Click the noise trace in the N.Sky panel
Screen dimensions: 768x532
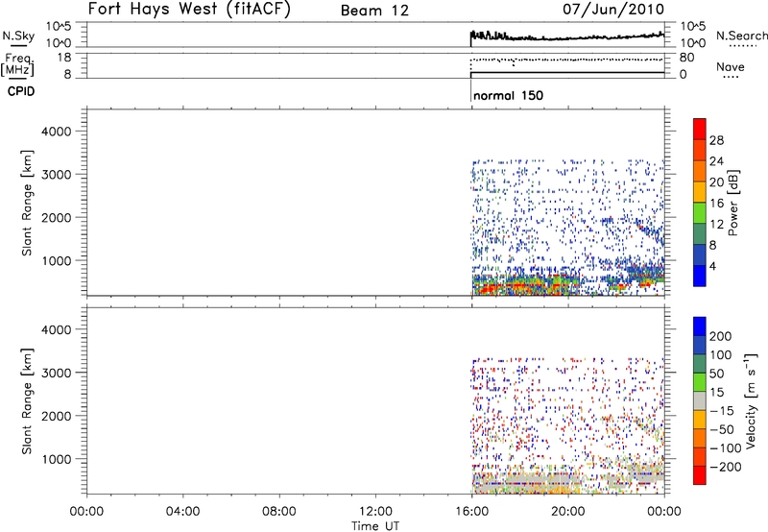click(x=567, y=36)
